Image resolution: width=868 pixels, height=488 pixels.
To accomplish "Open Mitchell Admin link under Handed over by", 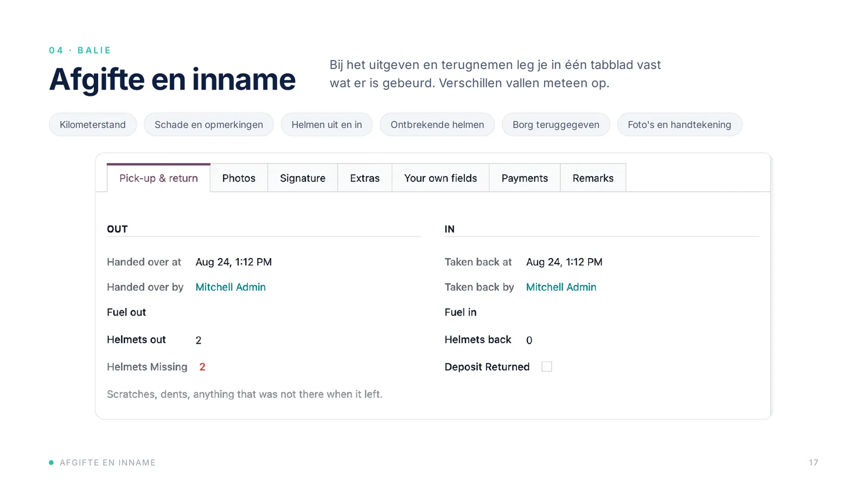I will tap(231, 287).
